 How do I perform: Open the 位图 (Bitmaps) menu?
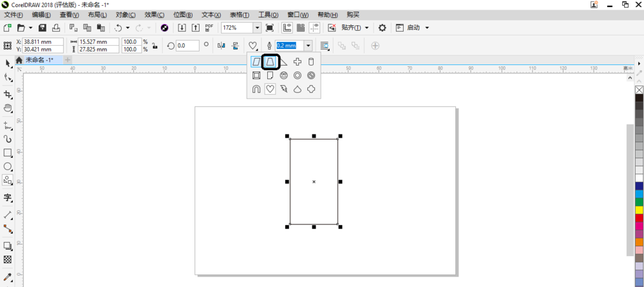click(x=183, y=15)
